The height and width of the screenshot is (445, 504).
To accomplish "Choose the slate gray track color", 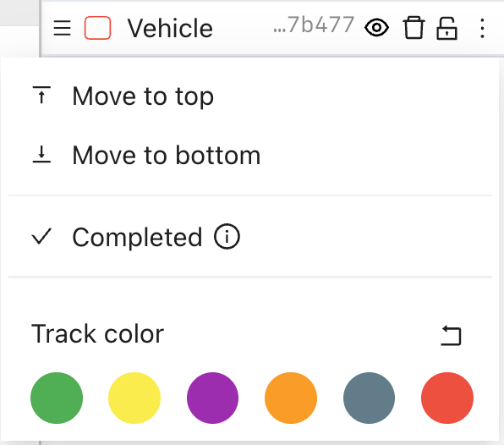I will pyautogui.click(x=369, y=398).
